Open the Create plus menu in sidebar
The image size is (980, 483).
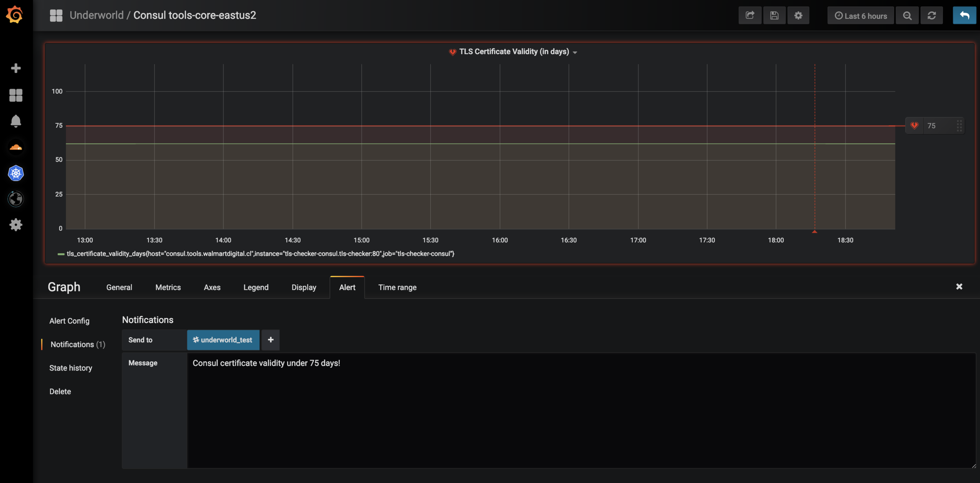point(16,68)
